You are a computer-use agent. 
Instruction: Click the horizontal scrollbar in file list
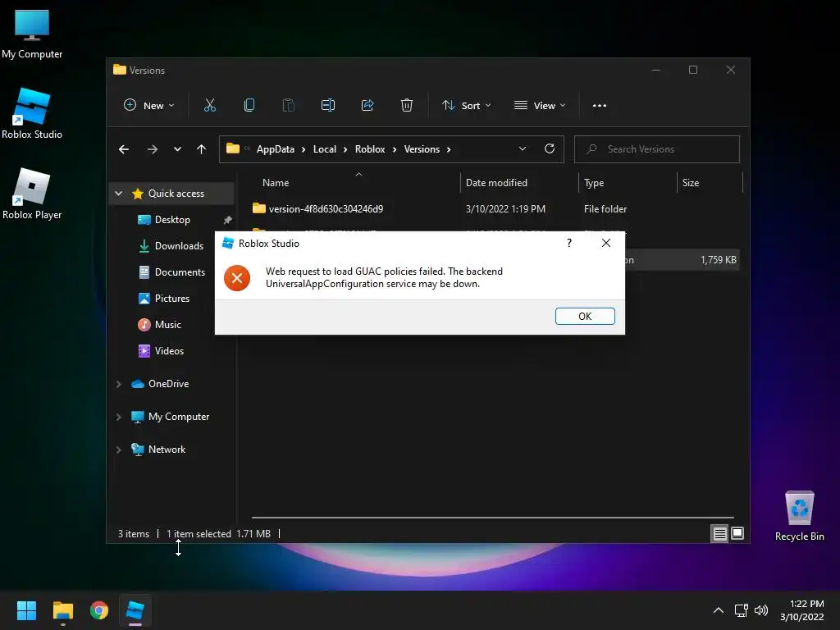[x=492, y=518]
